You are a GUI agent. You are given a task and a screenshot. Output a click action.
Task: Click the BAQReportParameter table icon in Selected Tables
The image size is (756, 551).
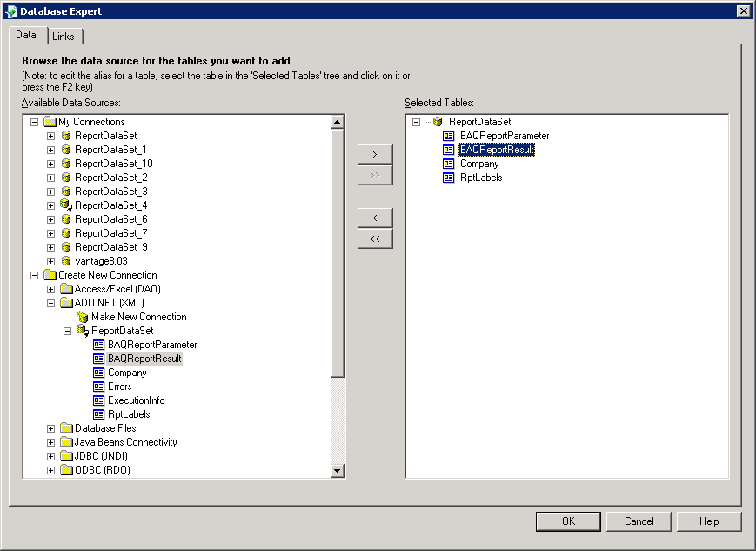pyautogui.click(x=448, y=136)
